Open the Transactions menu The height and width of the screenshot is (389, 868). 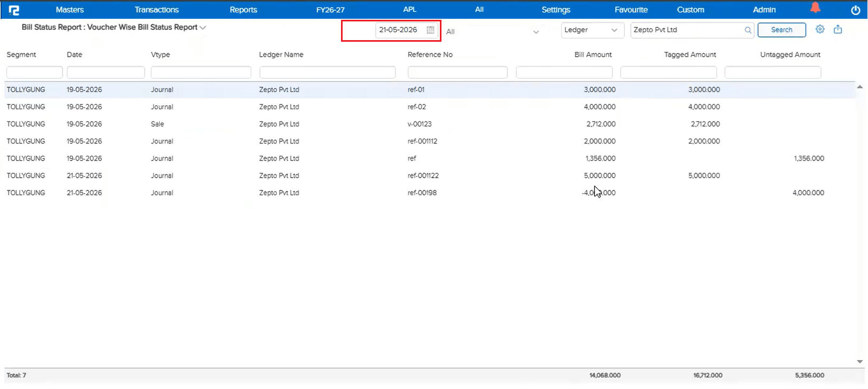point(157,10)
